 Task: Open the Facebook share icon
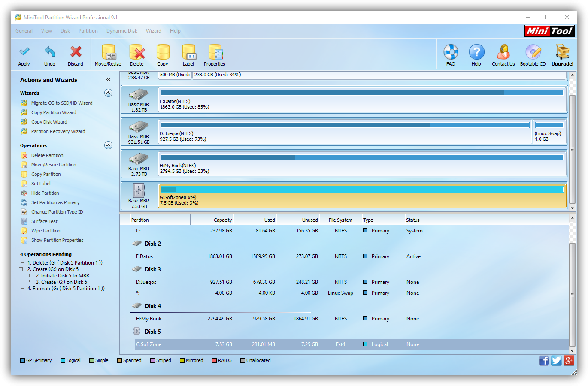click(x=544, y=360)
